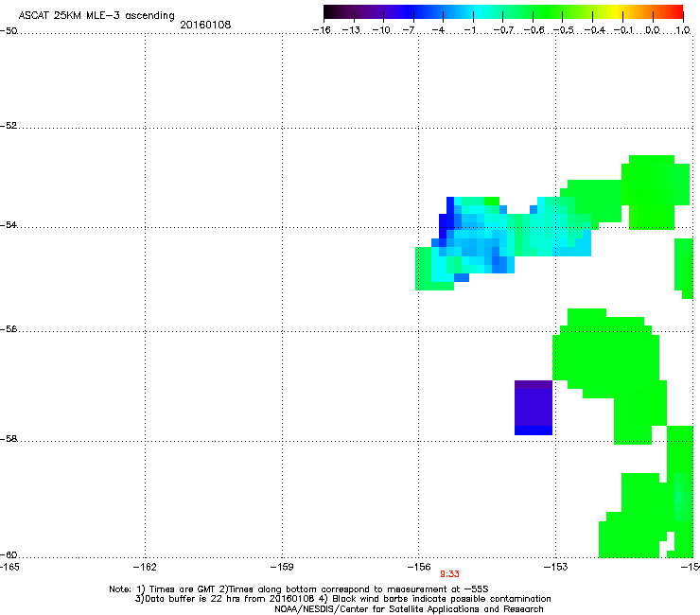The width and height of the screenshot is (700, 615).
Task: Click latitude axis label '-60'
Action: pos(9,555)
